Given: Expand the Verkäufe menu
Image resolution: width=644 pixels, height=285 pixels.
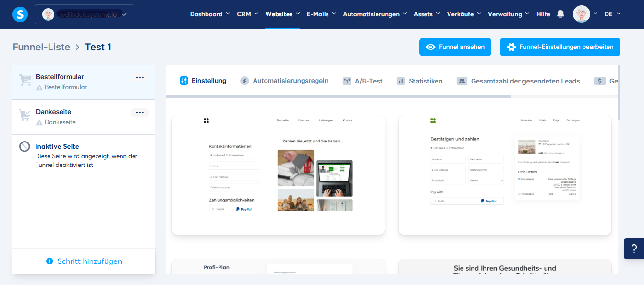Looking at the screenshot, I should click(464, 14).
